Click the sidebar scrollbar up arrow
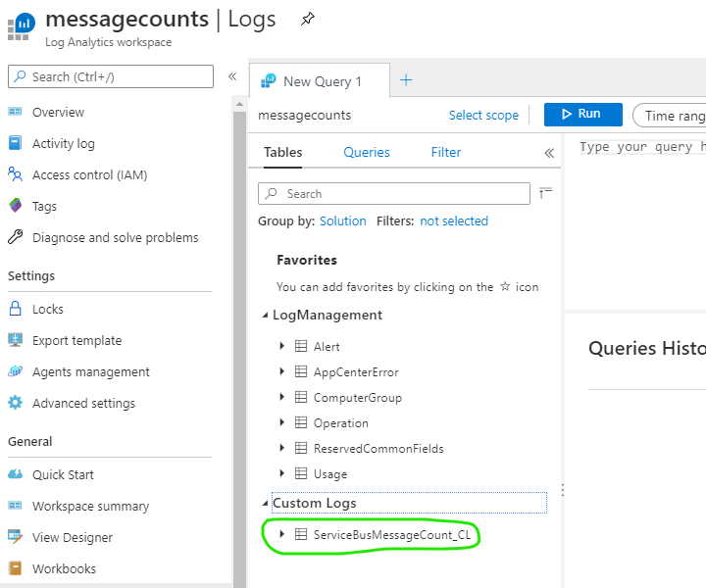This screenshot has height=588, width=706. click(x=239, y=105)
